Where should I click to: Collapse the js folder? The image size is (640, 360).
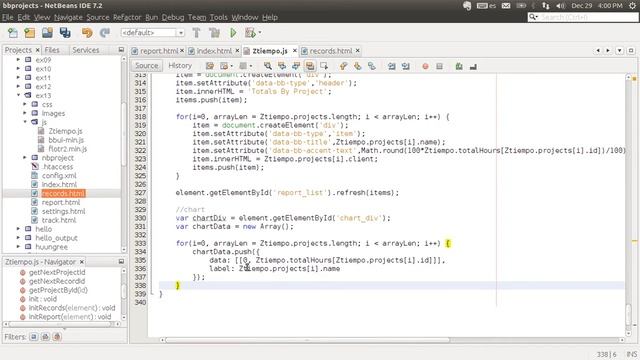(x=24, y=122)
